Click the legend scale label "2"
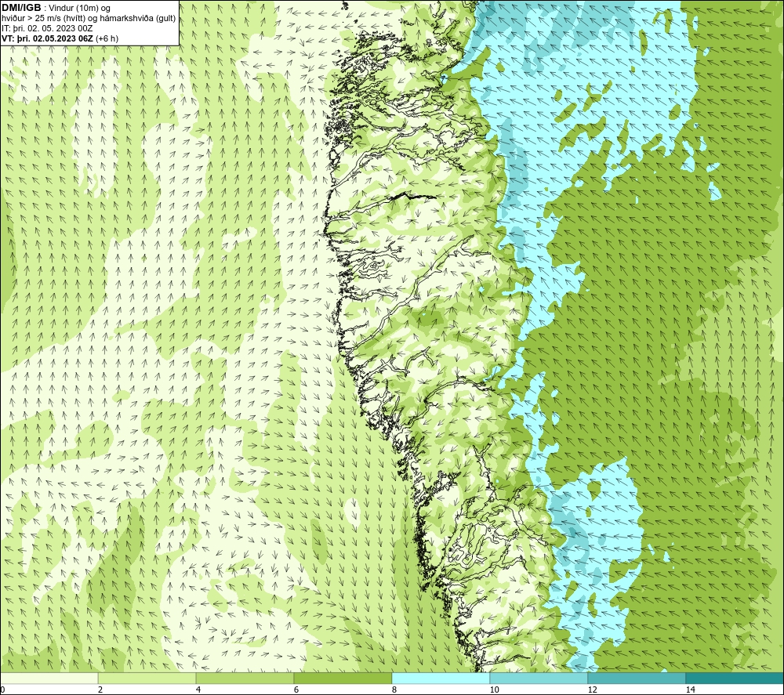The image size is (784, 695). click(100, 690)
